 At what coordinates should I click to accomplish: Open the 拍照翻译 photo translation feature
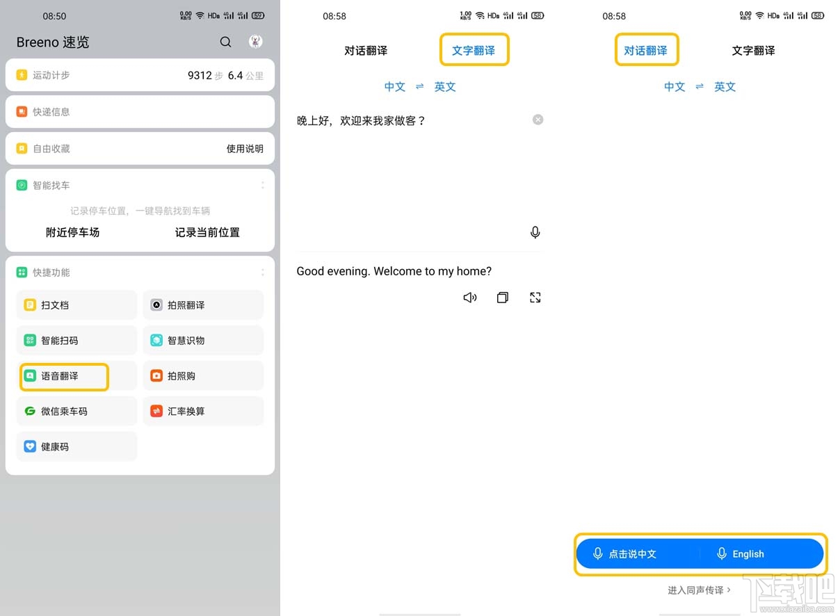(203, 305)
